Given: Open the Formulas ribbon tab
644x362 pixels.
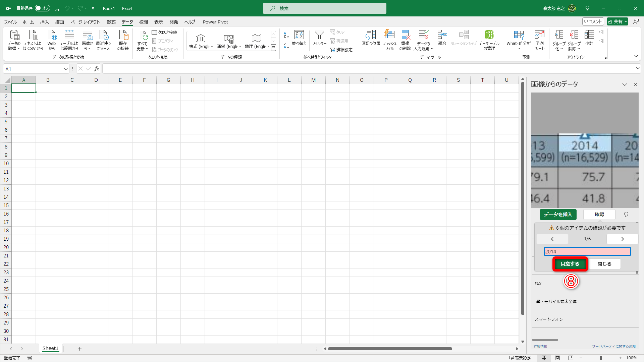Looking at the screenshot, I should 111,22.
